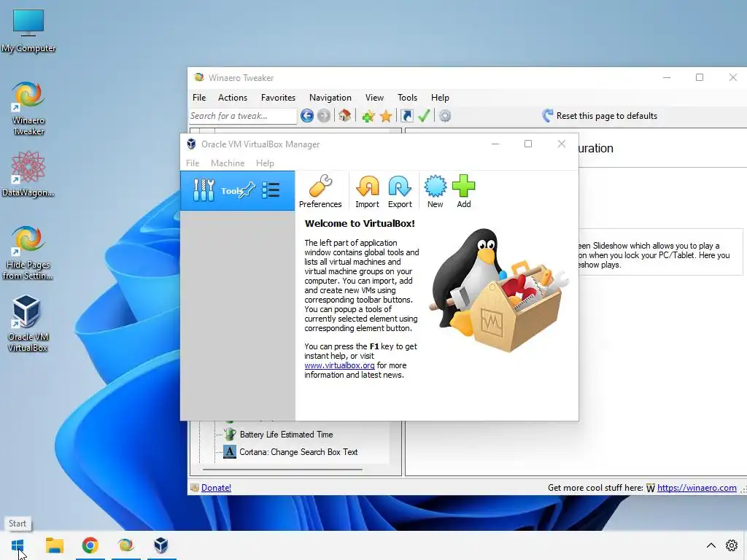This screenshot has height=560, width=747.
Task: Select Battery Life Estimated Time tweak
Action: 286,435
